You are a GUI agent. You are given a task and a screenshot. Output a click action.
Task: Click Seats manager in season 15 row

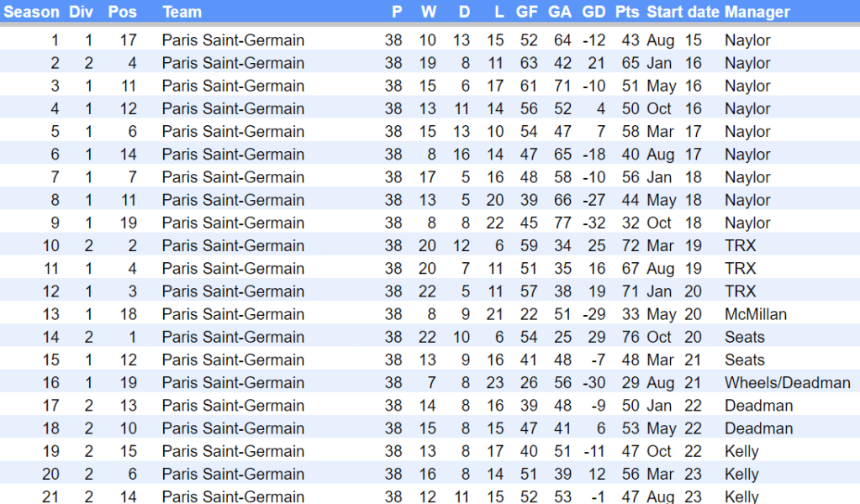744,360
